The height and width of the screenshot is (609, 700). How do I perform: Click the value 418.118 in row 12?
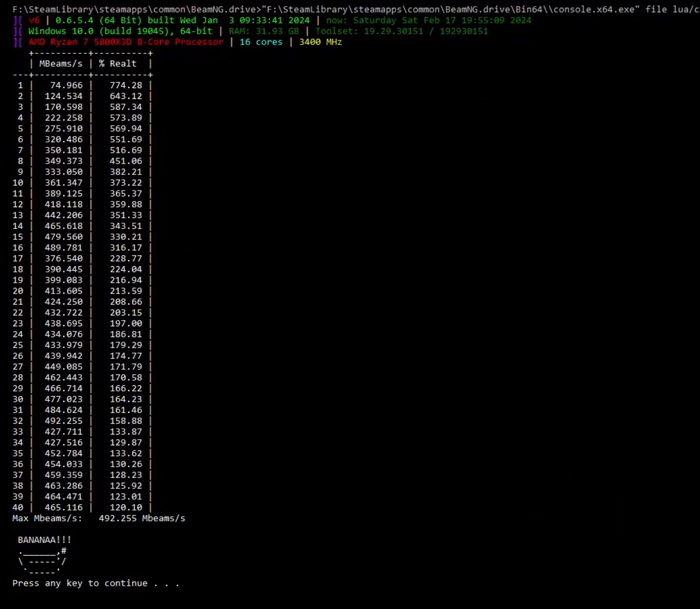(64, 205)
